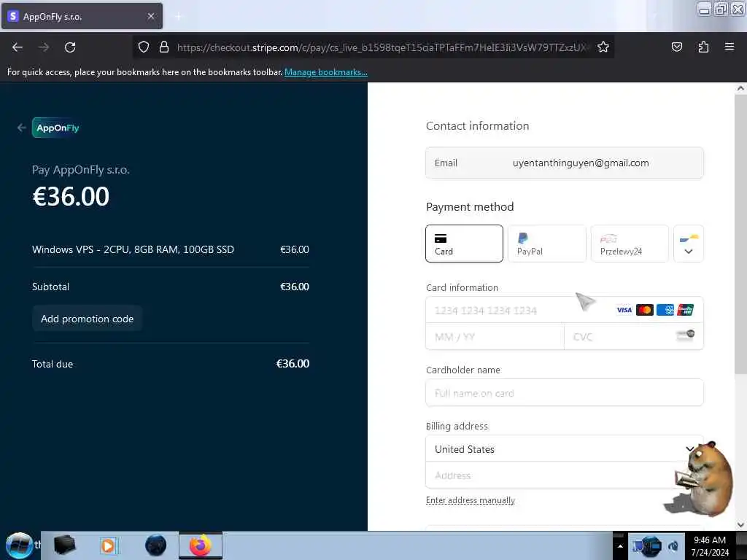Click Manage bookmarks link

tap(326, 72)
